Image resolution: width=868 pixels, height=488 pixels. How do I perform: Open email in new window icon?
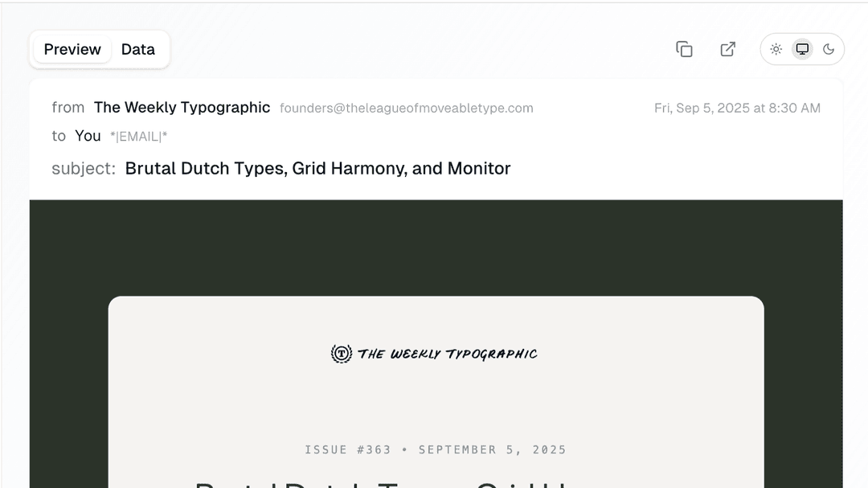click(728, 49)
